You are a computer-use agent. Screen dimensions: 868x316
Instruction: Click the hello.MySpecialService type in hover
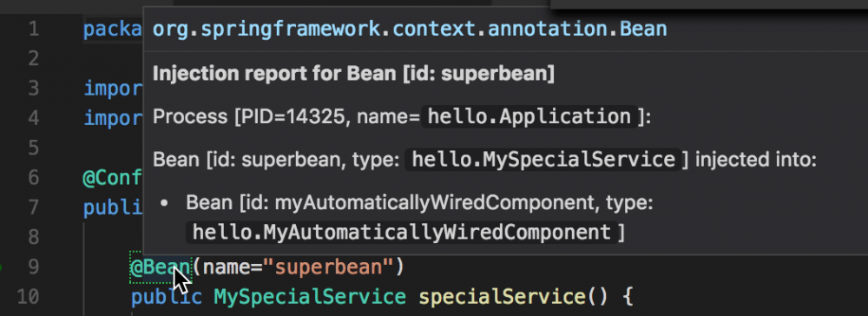click(543, 160)
